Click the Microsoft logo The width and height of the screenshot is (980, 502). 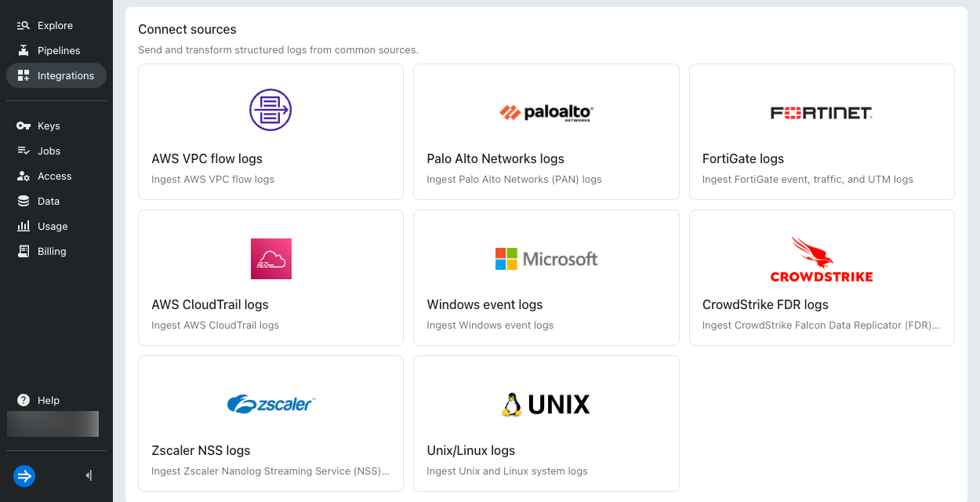pyautogui.click(x=546, y=259)
